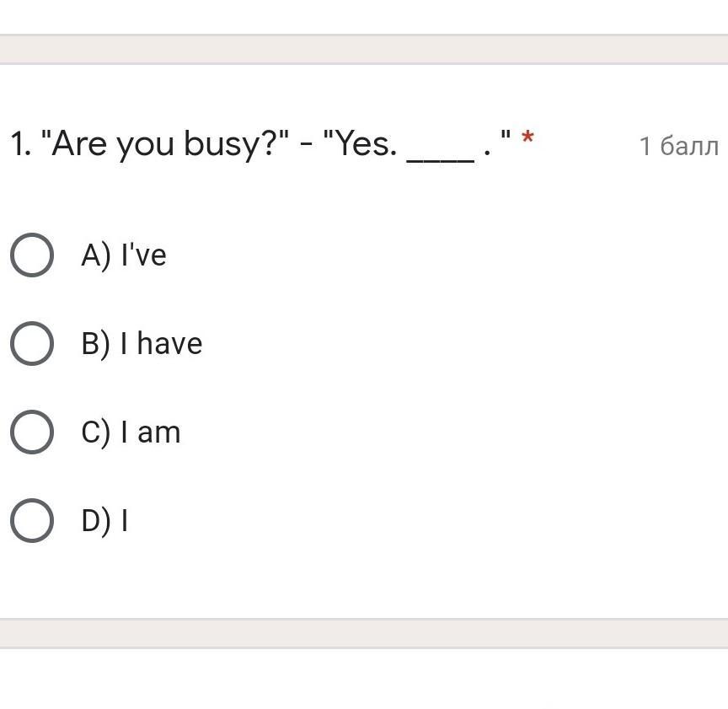Screen dimensions: 728x709
Task: Click the gray divider bar above question
Action: [364, 49]
